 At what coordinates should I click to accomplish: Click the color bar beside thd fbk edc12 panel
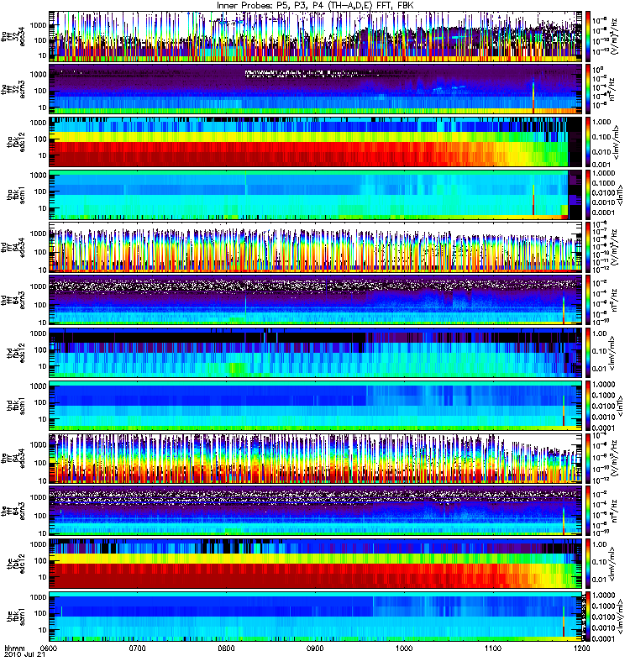(x=588, y=353)
